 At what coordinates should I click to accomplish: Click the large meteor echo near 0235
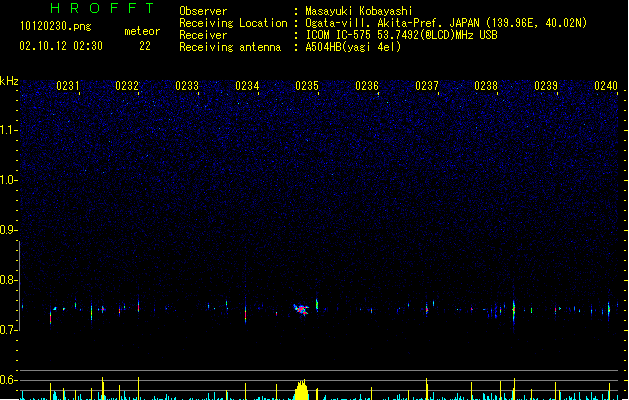click(301, 310)
